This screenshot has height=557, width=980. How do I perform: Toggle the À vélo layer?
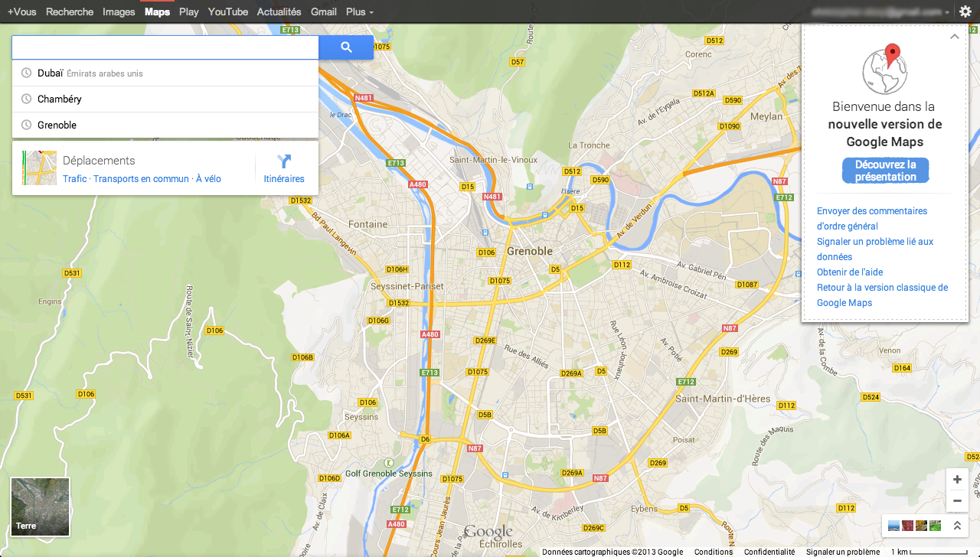208,179
